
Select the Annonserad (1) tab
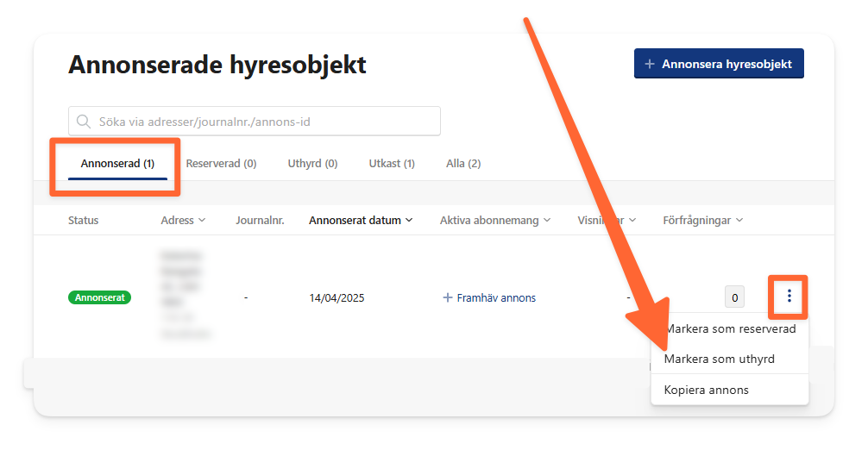click(117, 164)
